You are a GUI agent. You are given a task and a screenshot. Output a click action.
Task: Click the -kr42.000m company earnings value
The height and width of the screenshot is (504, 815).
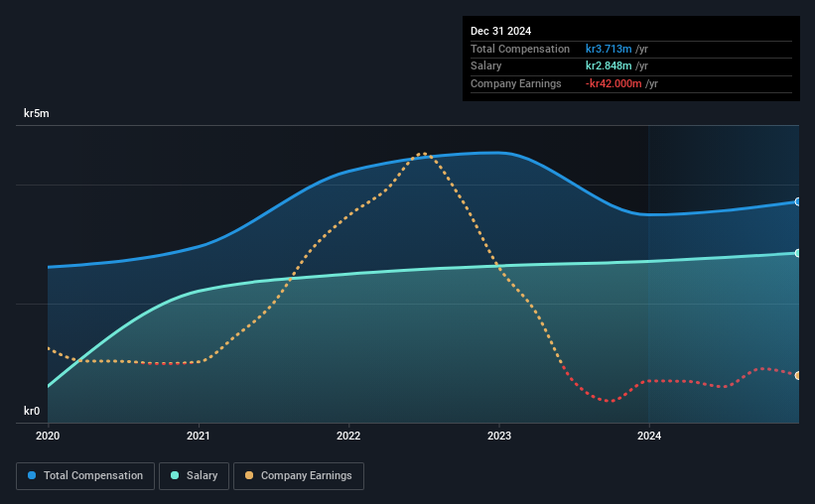tap(613, 83)
